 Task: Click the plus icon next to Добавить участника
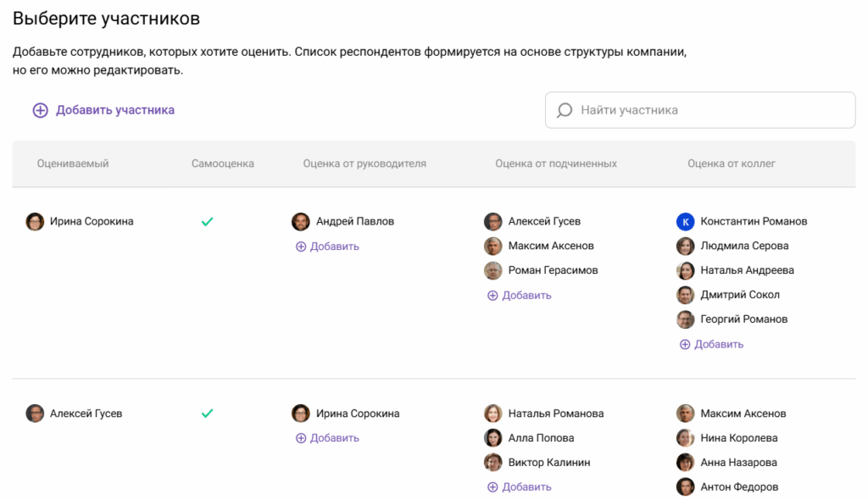(40, 110)
